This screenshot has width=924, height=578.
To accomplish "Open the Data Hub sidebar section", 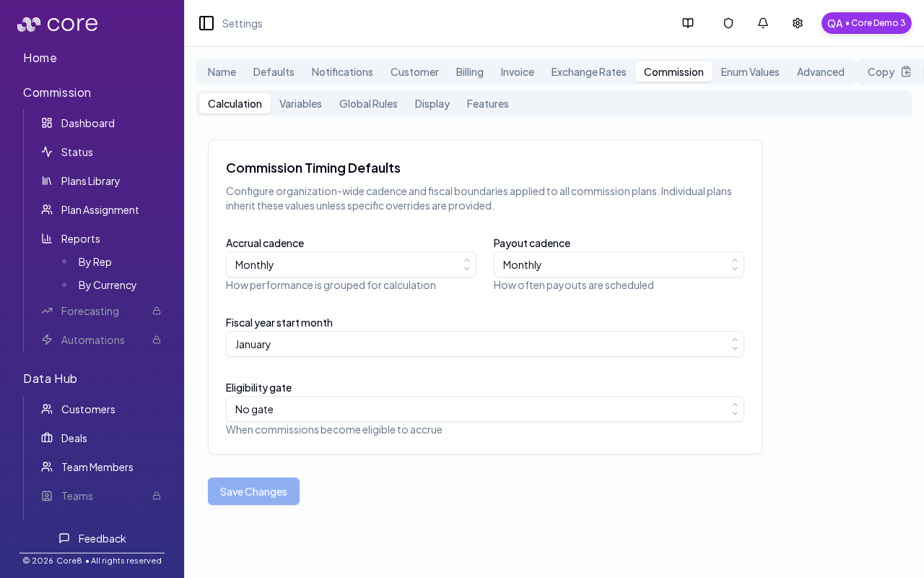I will click(50, 379).
